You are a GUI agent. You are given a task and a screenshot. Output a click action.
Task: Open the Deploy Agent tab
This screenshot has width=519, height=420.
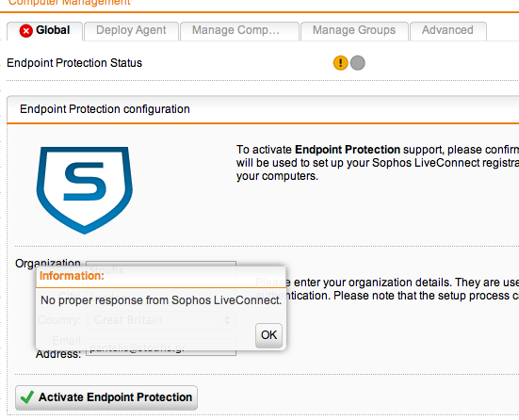131,30
